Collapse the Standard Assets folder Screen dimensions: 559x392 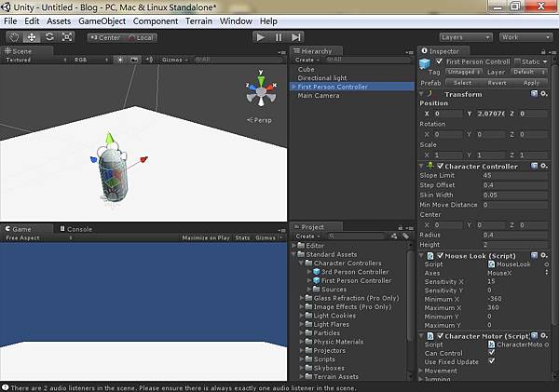(x=294, y=254)
